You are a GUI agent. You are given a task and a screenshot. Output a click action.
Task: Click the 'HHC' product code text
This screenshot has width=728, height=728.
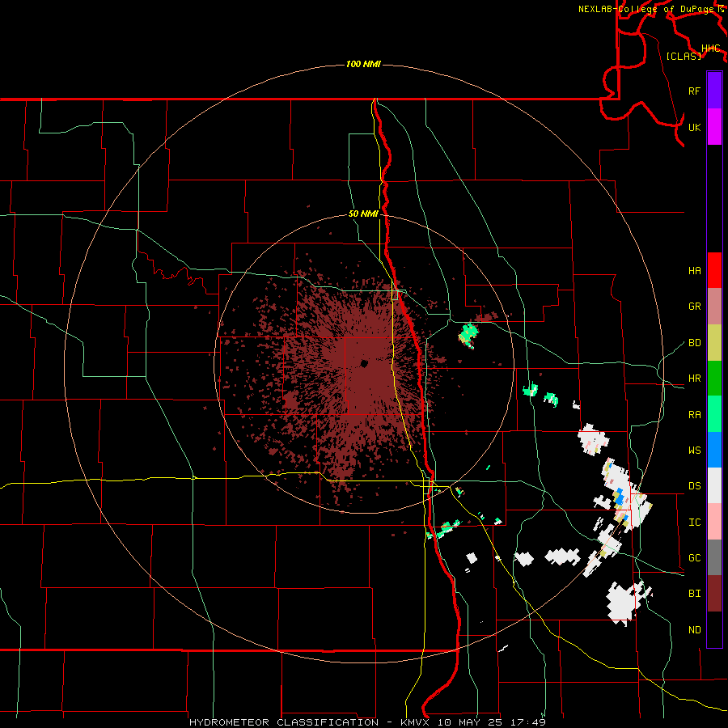(x=710, y=49)
